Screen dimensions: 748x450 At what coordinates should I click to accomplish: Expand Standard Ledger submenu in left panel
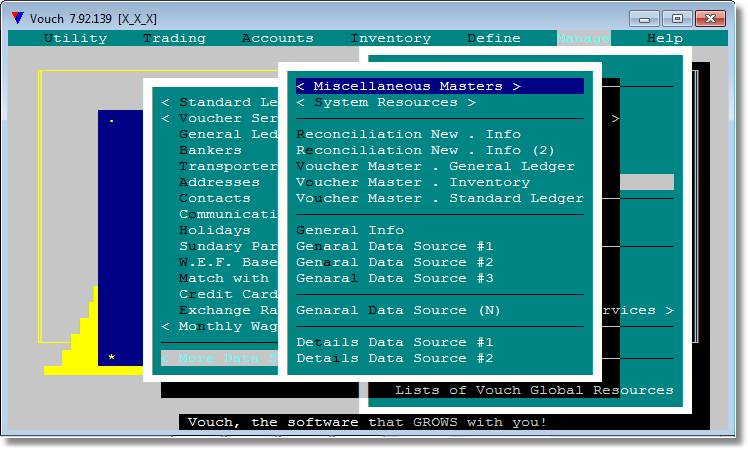[x=219, y=103]
